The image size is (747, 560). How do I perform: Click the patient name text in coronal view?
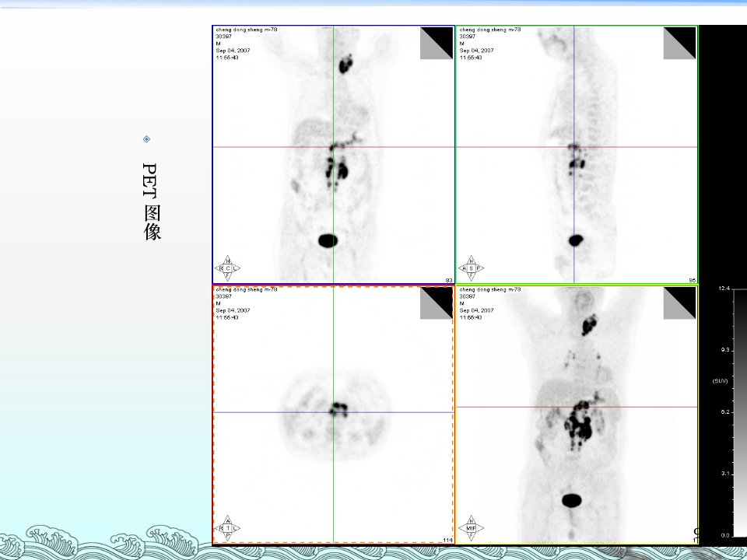[247, 30]
